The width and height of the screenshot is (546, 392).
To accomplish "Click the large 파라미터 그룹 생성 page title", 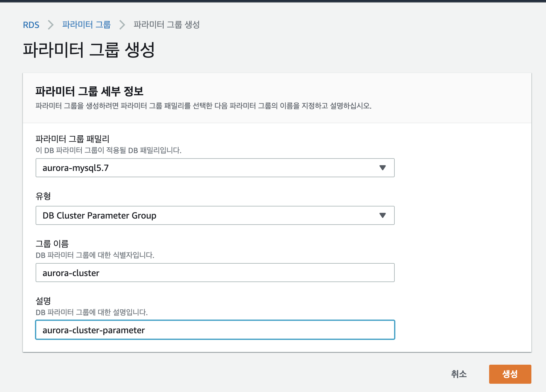I will (x=89, y=50).
